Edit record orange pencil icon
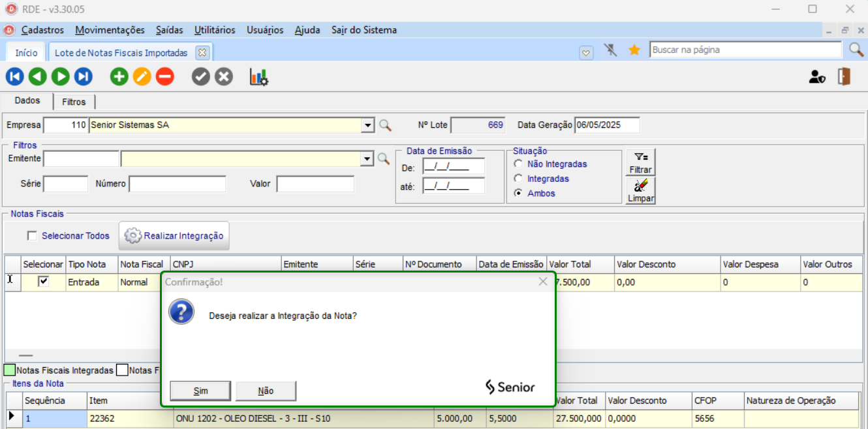 click(x=142, y=77)
